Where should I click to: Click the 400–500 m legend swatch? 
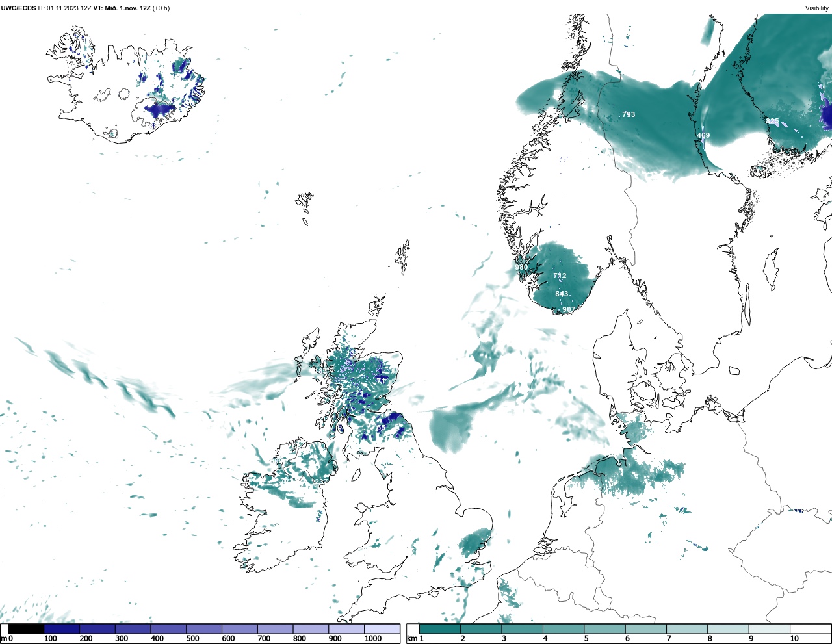(x=168, y=628)
